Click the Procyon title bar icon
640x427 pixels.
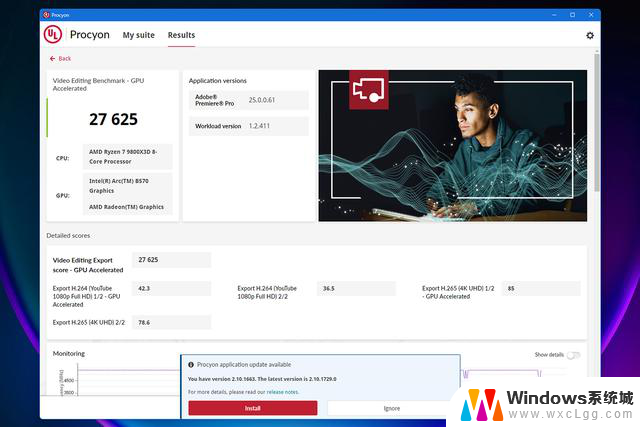click(x=47, y=15)
